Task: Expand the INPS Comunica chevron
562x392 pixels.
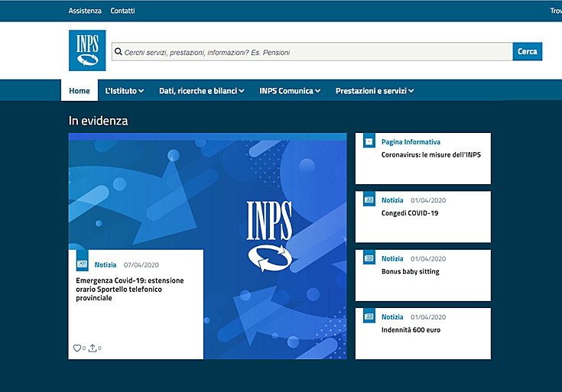Action: (317, 91)
